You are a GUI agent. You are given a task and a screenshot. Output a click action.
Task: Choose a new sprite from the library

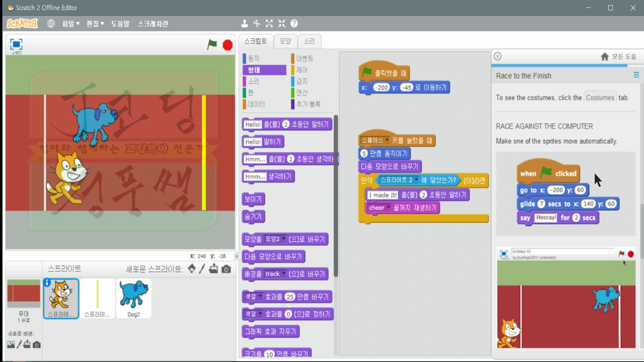tap(192, 269)
